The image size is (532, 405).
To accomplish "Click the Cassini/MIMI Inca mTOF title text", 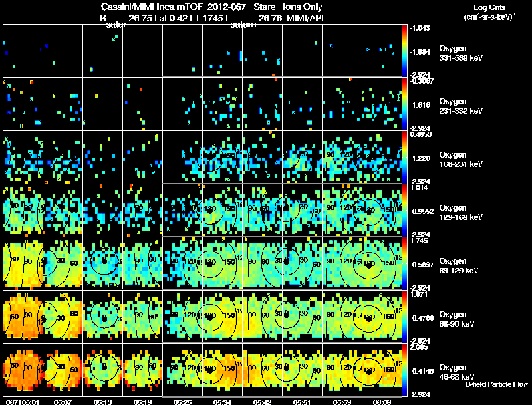I will 152,7.
